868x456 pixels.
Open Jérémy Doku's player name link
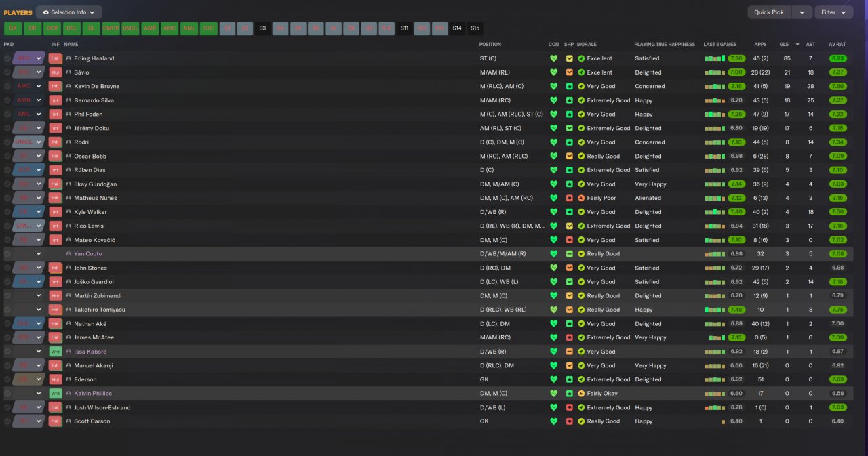click(x=92, y=128)
